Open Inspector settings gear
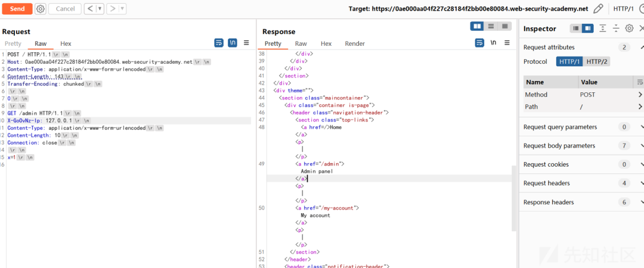The height and width of the screenshot is (268, 644). (629, 29)
